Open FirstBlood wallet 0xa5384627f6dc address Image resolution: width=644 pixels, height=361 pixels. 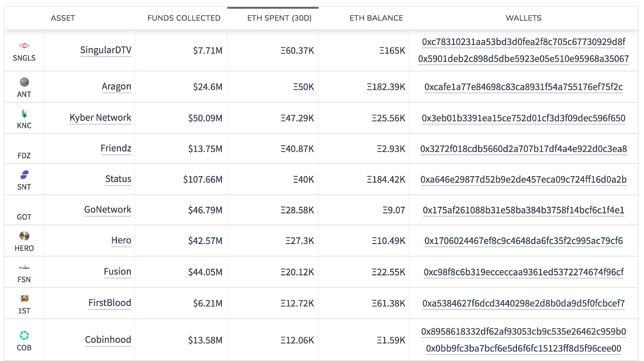pyautogui.click(x=524, y=303)
